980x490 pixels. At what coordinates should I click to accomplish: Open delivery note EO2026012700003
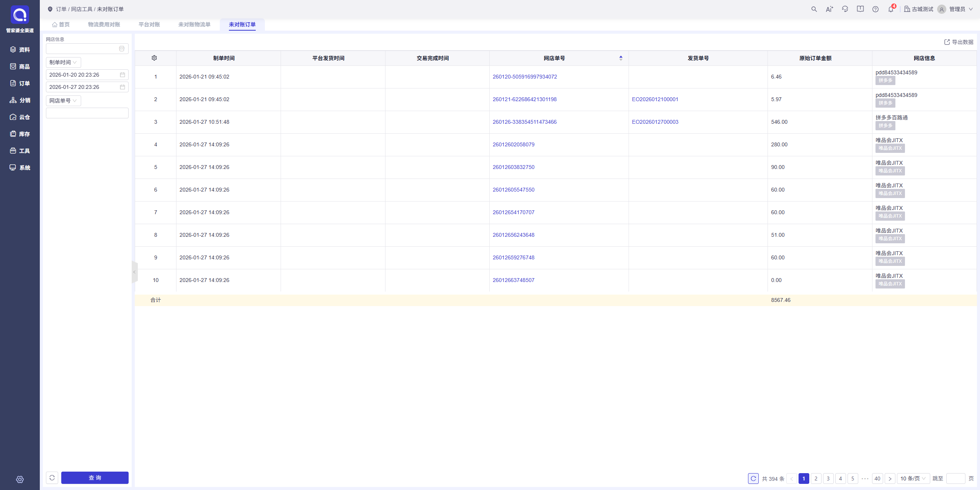(655, 122)
